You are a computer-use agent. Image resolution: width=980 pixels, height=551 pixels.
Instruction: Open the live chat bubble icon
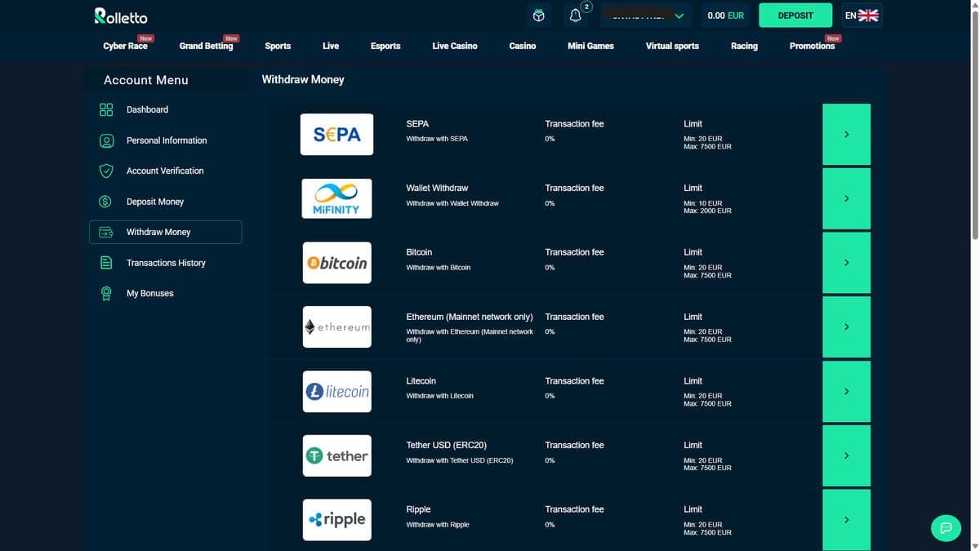[946, 527]
